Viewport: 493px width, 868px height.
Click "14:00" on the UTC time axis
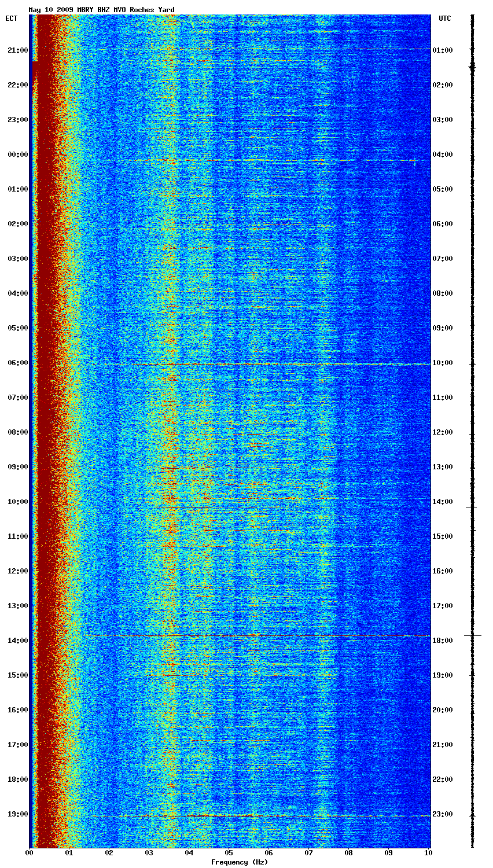(443, 502)
